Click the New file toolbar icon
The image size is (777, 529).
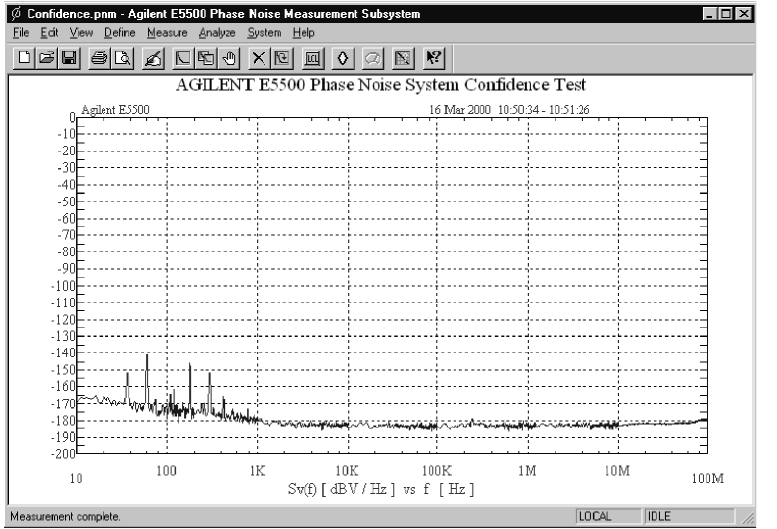tap(24, 58)
